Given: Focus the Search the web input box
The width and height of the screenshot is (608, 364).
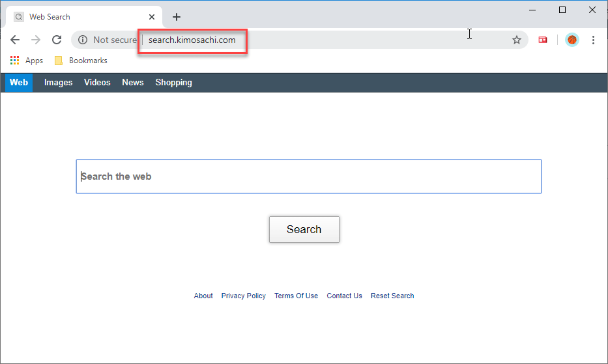Looking at the screenshot, I should tap(309, 176).
